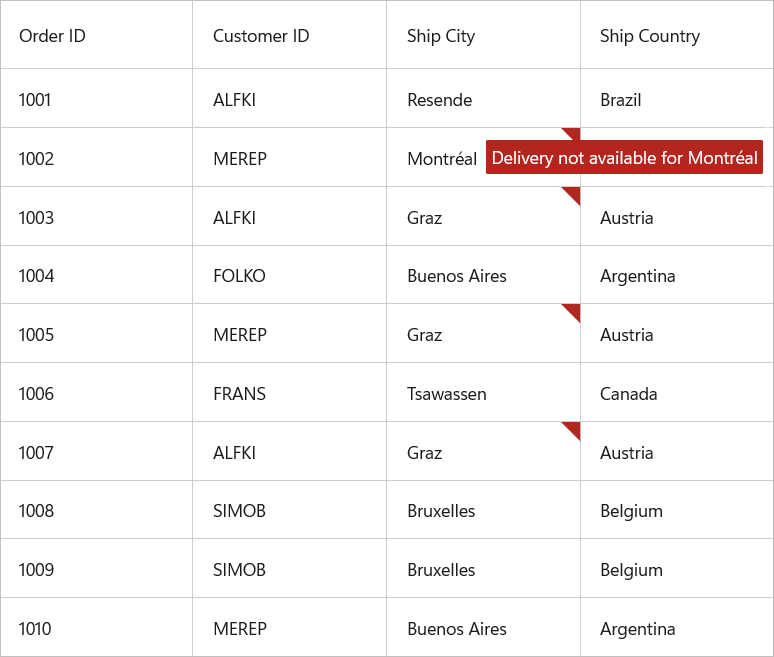Click the FOLKO customer ID cell

239,276
